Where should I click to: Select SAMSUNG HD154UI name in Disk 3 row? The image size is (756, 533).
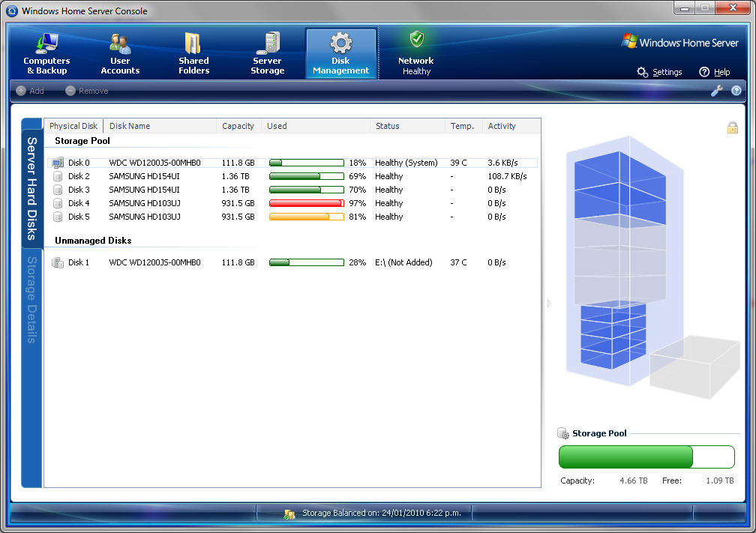[x=144, y=190]
